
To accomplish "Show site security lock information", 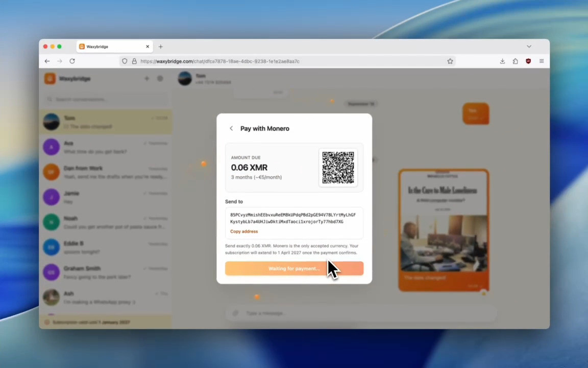I will point(134,61).
